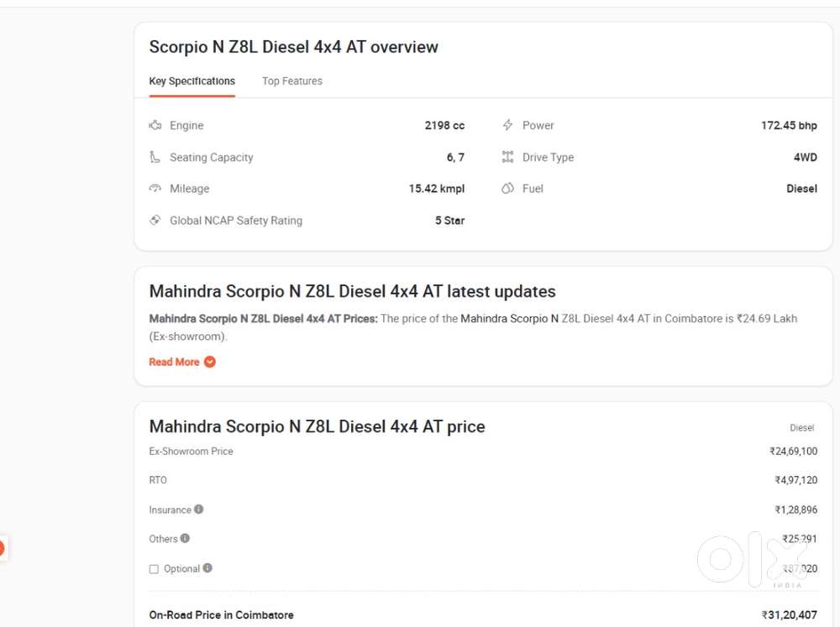840x627 pixels.
Task: Click the fuel droplet icon
Action: point(507,189)
